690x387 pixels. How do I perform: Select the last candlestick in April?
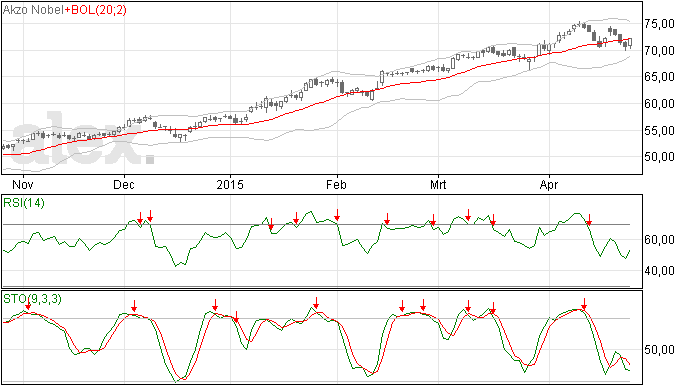click(630, 43)
